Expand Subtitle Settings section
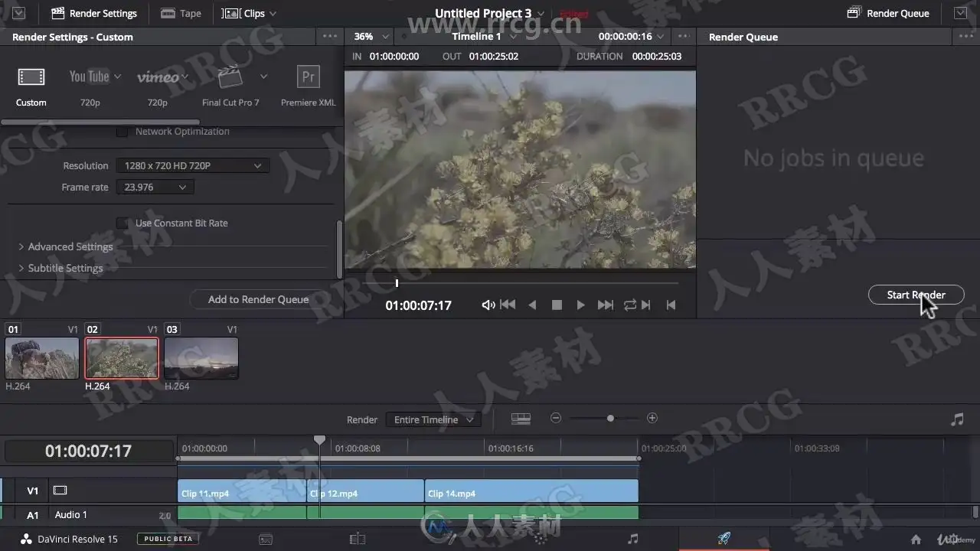Screen dimensions: 980x551 [x=60, y=268]
